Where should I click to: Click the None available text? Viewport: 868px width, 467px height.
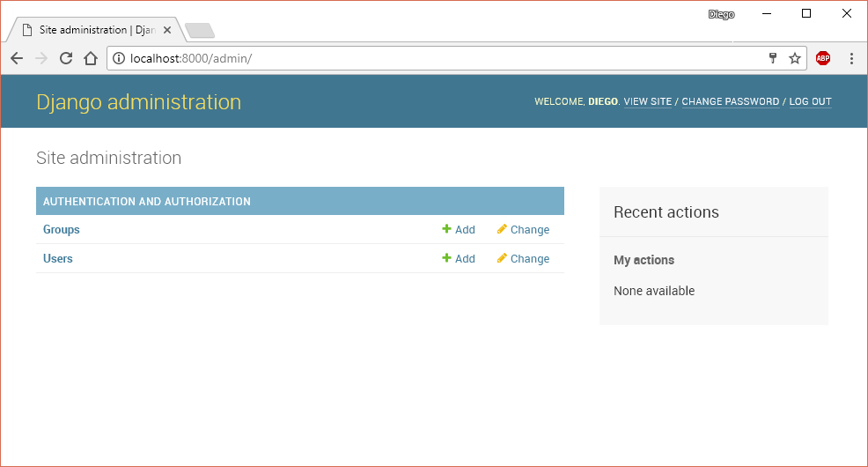tap(654, 291)
